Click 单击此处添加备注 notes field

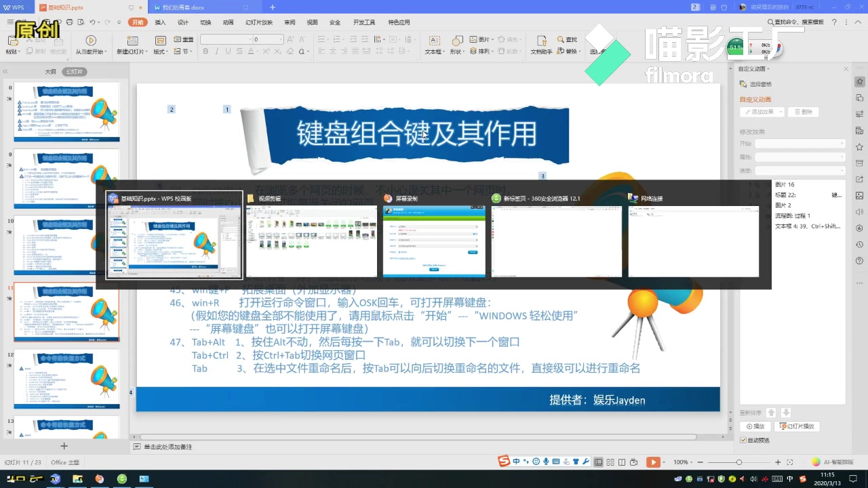[167, 447]
